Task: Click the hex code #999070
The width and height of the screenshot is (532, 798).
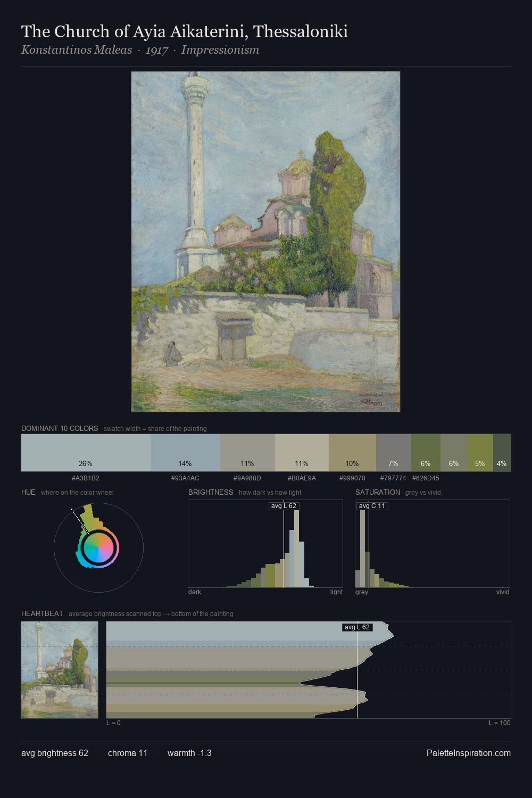Action: (352, 478)
